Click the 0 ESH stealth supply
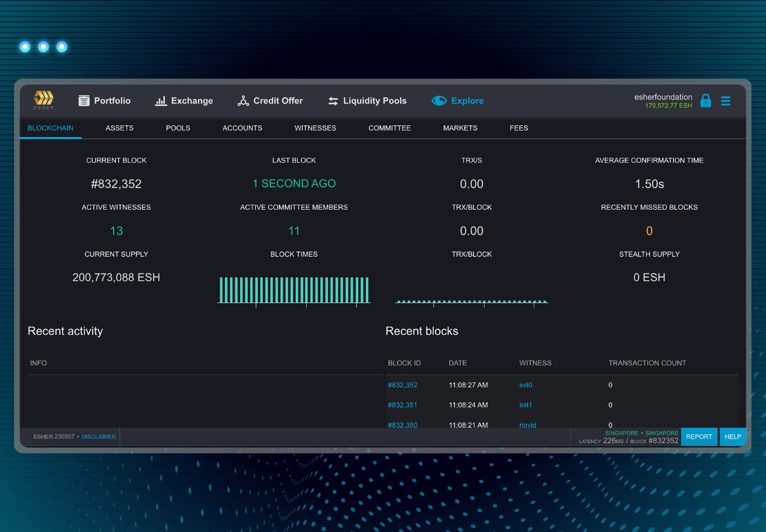This screenshot has width=766, height=532. (650, 277)
